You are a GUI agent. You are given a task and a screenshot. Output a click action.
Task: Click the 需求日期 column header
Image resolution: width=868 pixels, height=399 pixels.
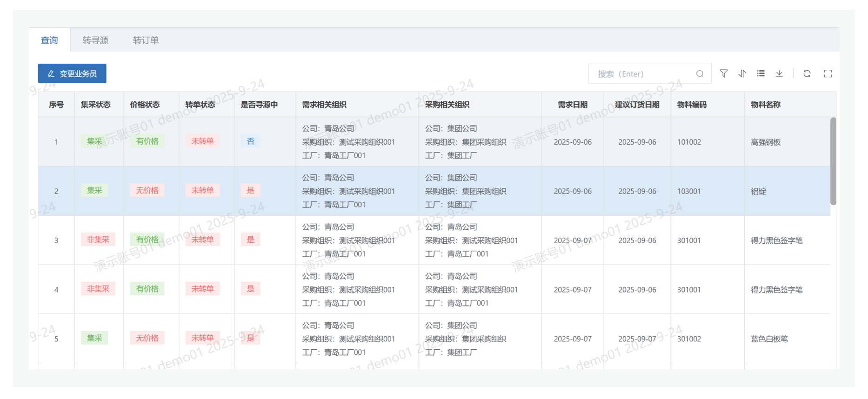pos(573,105)
